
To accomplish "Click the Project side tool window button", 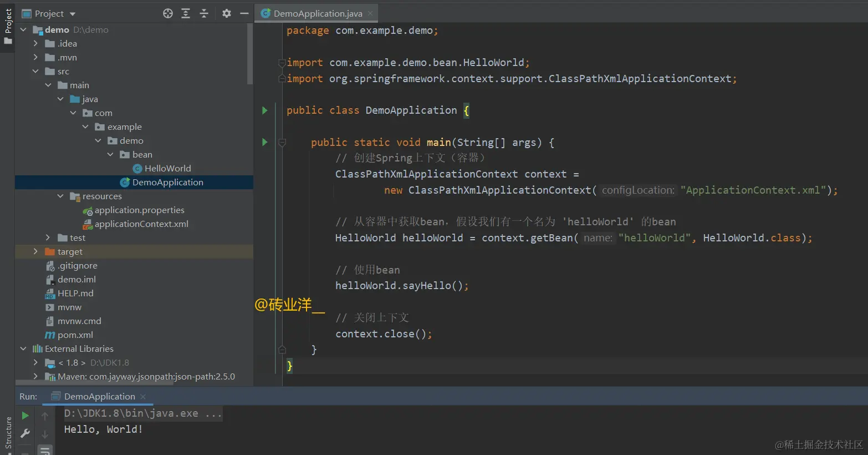I will [x=8, y=26].
